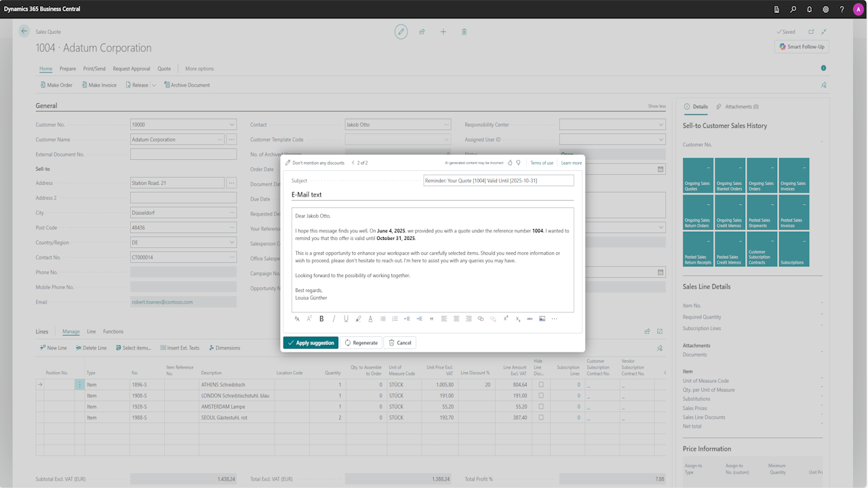Toggle Hide Line Disc checkbox for SEOUL Gästestuhl
The image size is (868, 488).
tap(541, 418)
